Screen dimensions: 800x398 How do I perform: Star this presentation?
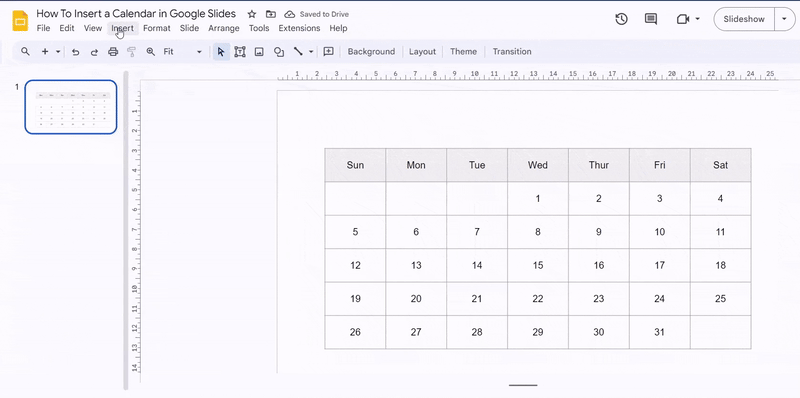coord(252,14)
